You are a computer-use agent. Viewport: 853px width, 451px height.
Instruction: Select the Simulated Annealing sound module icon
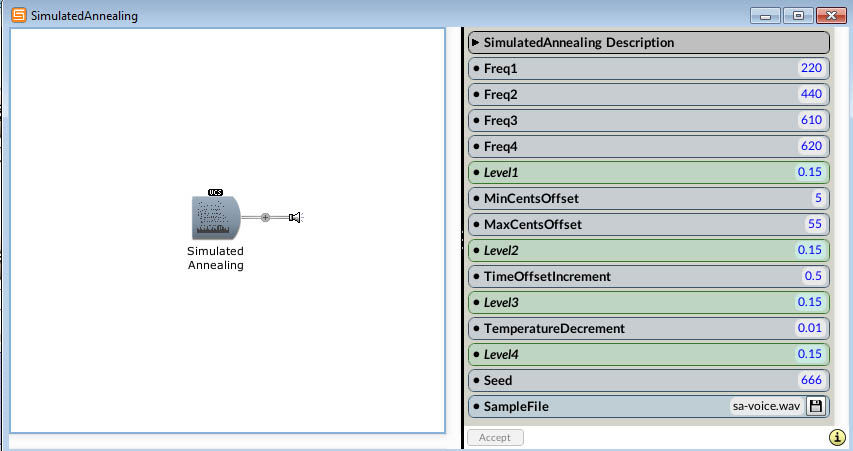[x=216, y=218]
